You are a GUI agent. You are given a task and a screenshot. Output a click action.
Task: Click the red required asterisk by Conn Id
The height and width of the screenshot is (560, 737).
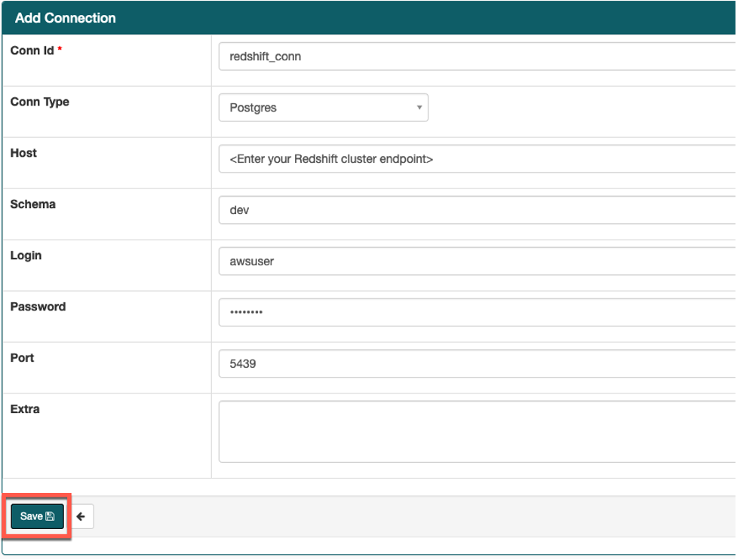coord(60,50)
